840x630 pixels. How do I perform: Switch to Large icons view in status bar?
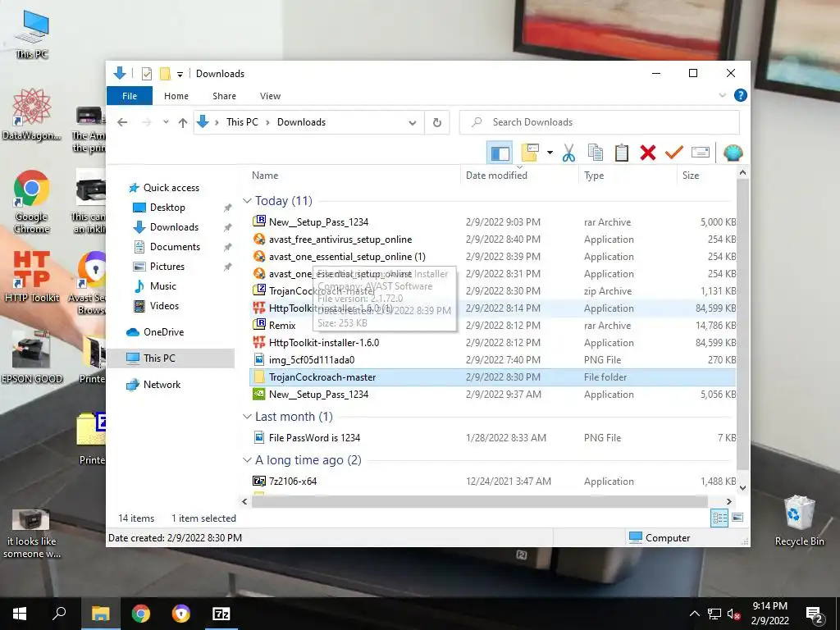click(737, 518)
